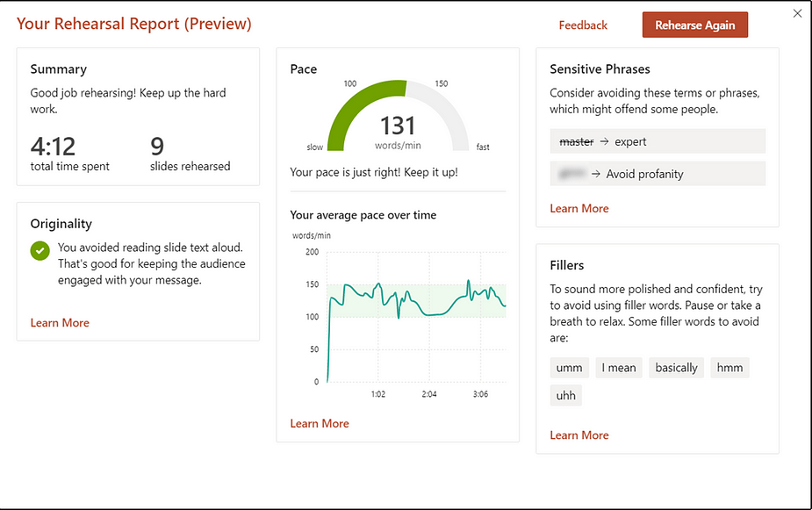Viewport: 812px width, 510px height.
Task: Click the green Originality checkmark icon
Action: pyautogui.click(x=40, y=251)
